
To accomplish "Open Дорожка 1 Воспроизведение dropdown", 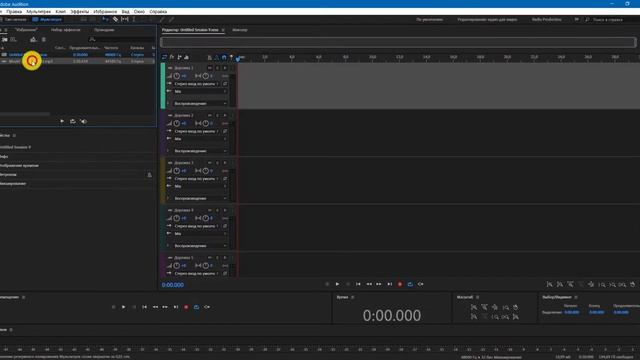I will (200, 104).
